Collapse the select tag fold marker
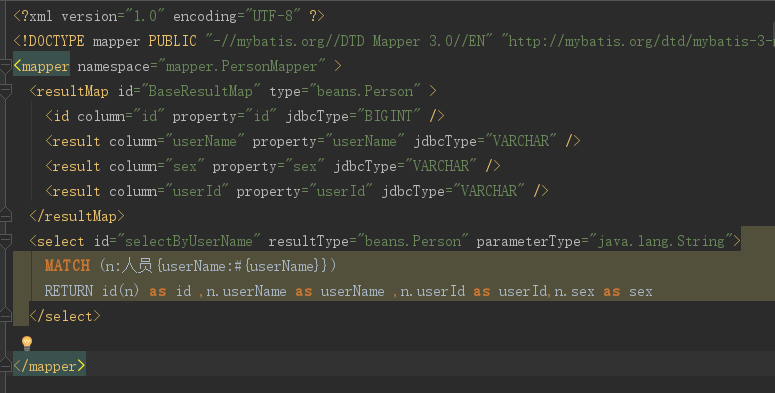 pos(5,241)
